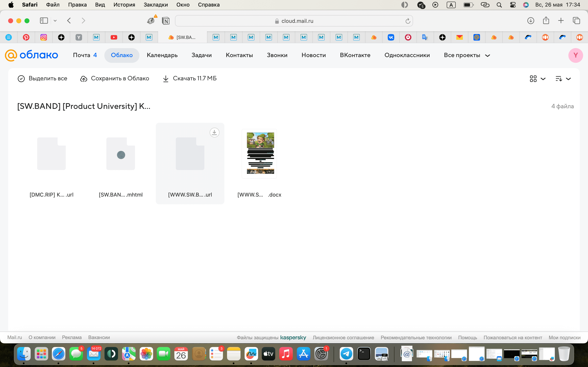Open a new tab with the plus icon
The height and width of the screenshot is (367, 588).
point(561,21)
